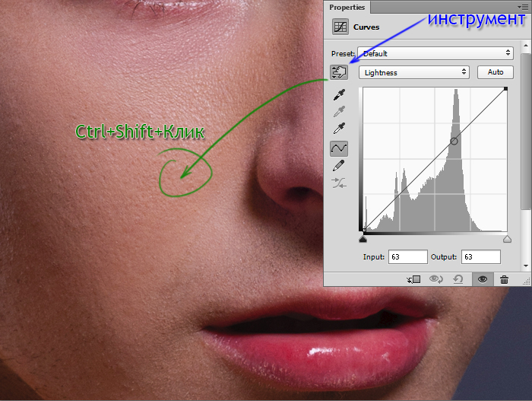
Task: Click the Output label text
Action: (x=444, y=257)
